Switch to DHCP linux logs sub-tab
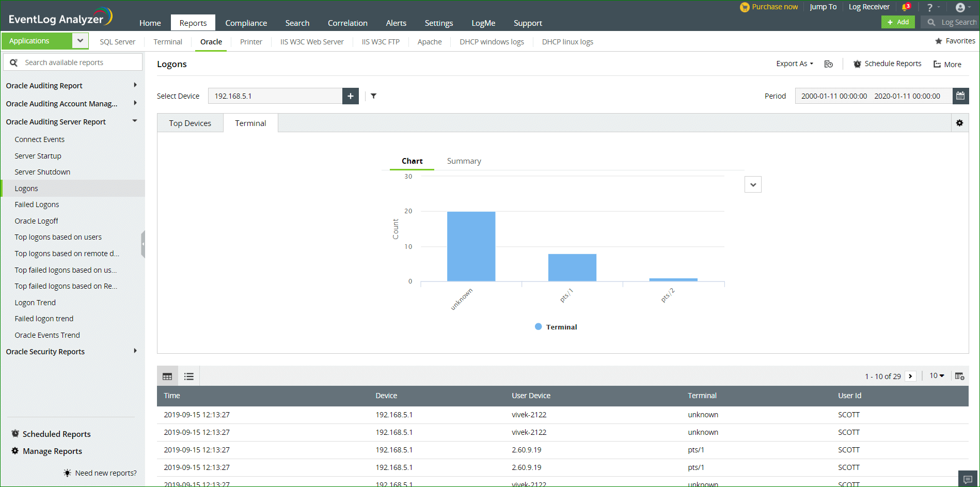980x487 pixels. coord(567,42)
